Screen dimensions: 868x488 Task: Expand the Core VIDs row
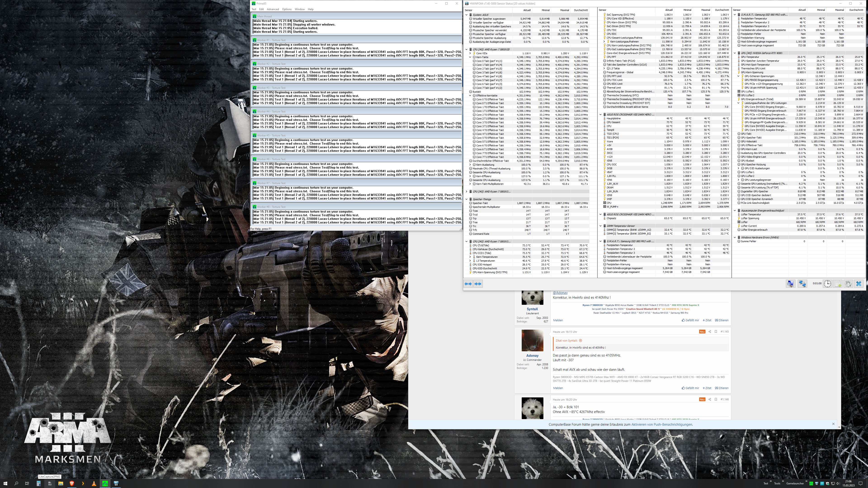coord(470,53)
